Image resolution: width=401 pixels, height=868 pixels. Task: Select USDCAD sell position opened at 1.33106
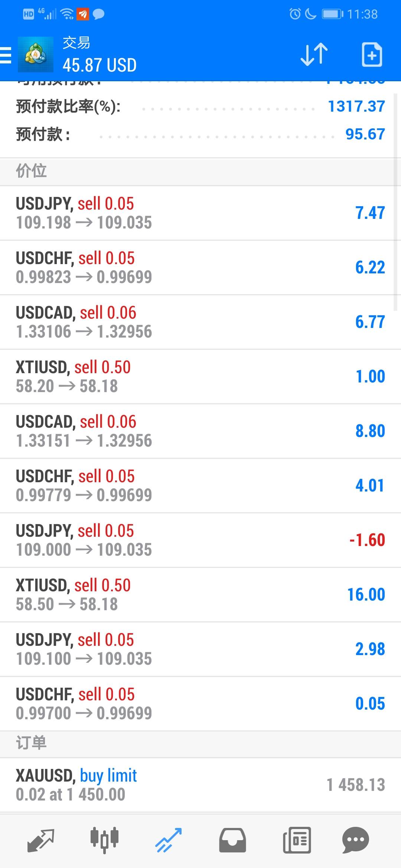[200, 322]
